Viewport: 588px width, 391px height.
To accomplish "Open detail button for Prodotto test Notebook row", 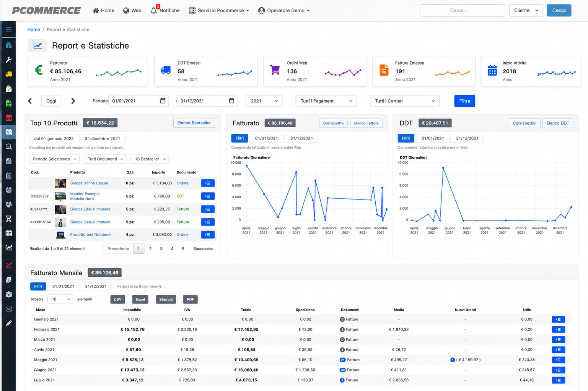I will pyautogui.click(x=208, y=235).
